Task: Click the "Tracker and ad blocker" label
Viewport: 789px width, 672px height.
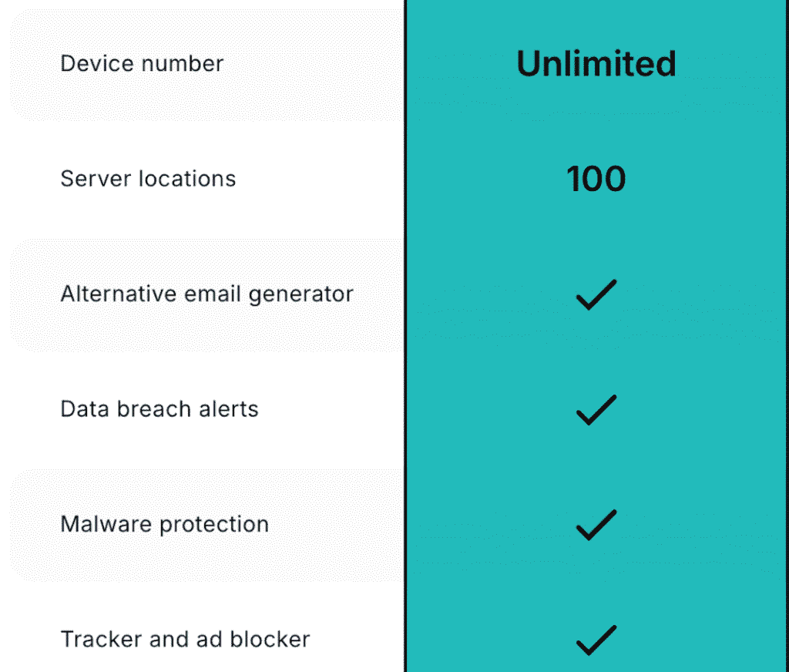Action: pos(185,639)
